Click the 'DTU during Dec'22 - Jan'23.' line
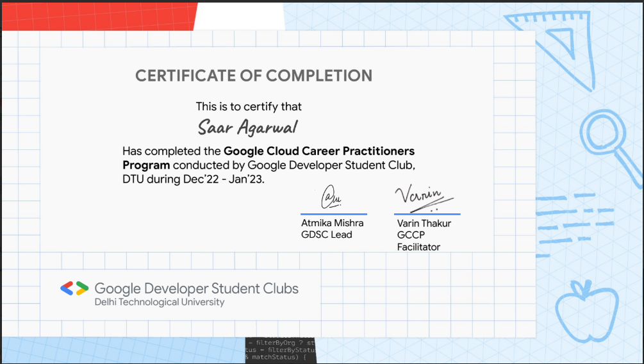The width and height of the screenshot is (644, 364). [x=194, y=179]
